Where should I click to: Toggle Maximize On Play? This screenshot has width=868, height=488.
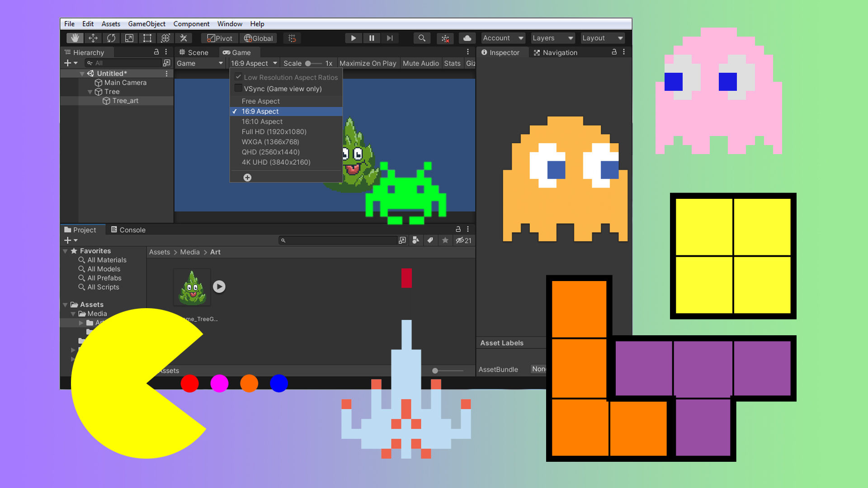point(368,63)
